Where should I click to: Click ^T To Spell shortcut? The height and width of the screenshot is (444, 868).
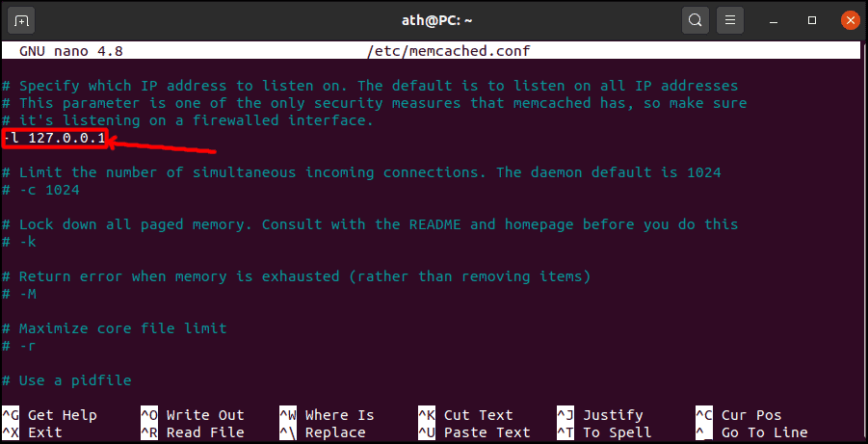click(x=604, y=432)
